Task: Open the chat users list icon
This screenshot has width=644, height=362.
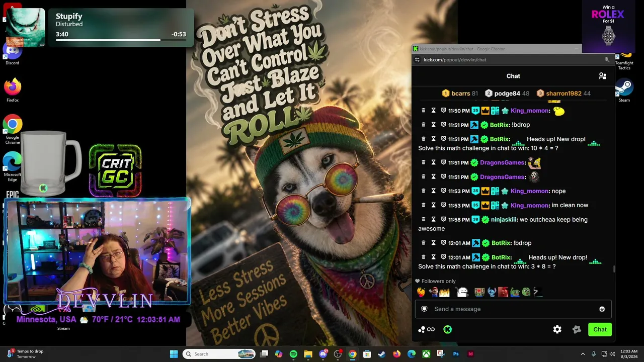Action: pyautogui.click(x=602, y=76)
